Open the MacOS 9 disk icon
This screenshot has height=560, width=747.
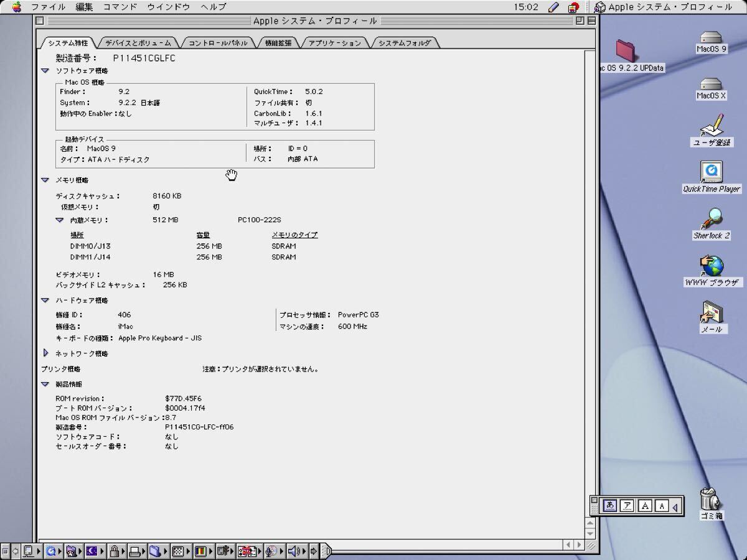[711, 42]
